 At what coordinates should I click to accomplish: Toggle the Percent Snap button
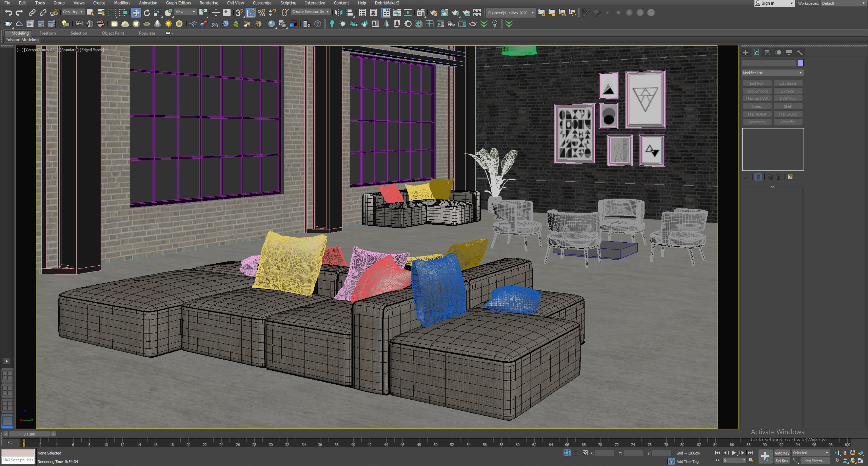[262, 13]
